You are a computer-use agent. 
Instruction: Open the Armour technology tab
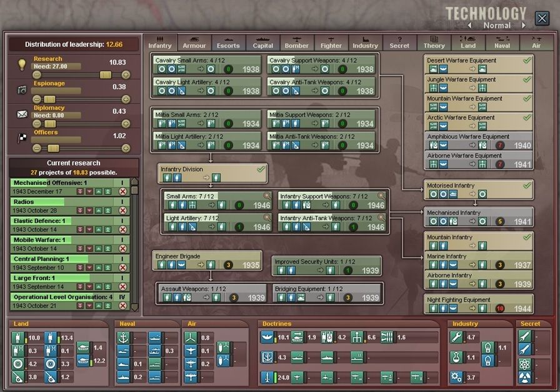pyautogui.click(x=194, y=43)
